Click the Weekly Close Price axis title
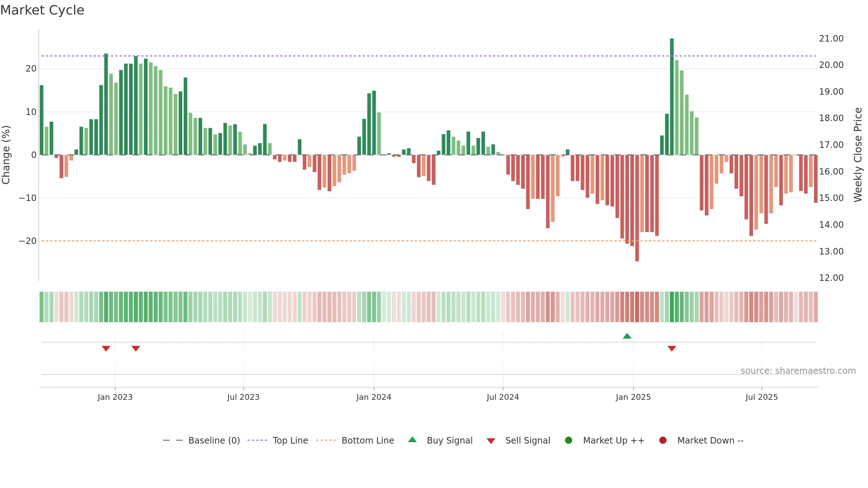868x488 pixels. point(858,155)
